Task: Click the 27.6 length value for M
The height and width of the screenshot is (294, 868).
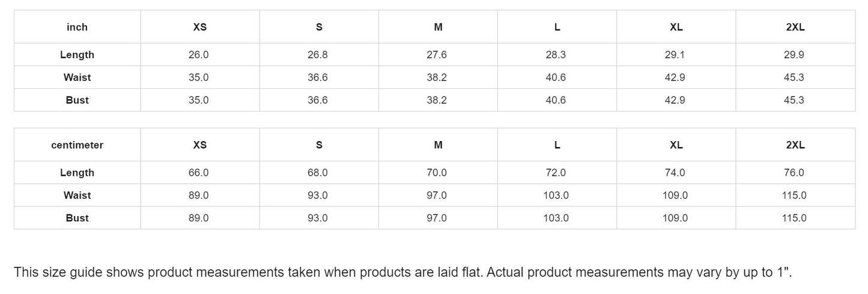Action: pos(437,55)
